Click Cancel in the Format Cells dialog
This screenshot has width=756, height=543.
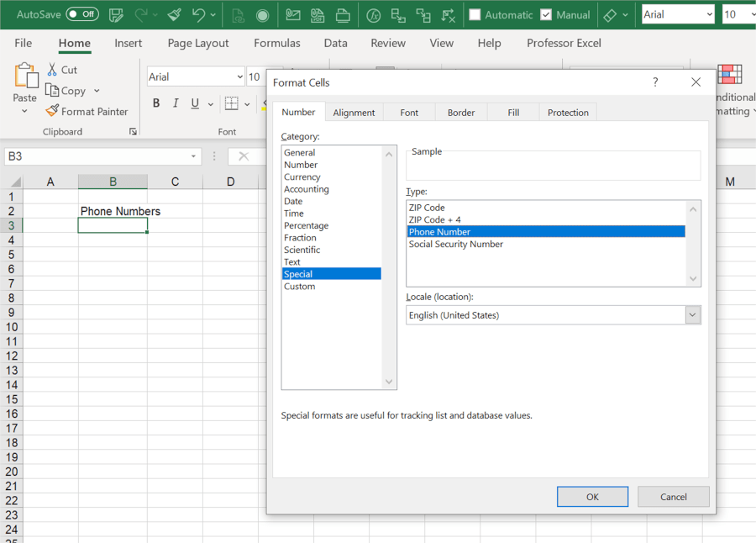pyautogui.click(x=673, y=496)
